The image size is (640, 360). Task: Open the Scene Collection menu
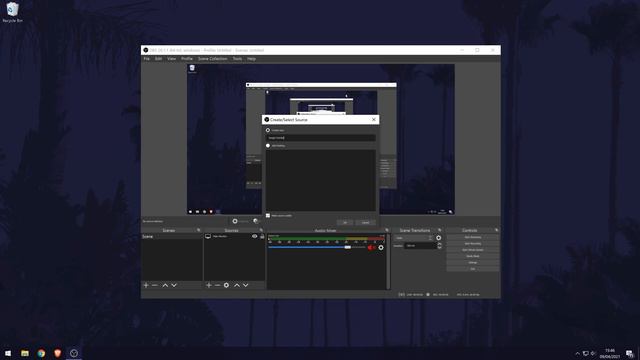point(213,59)
